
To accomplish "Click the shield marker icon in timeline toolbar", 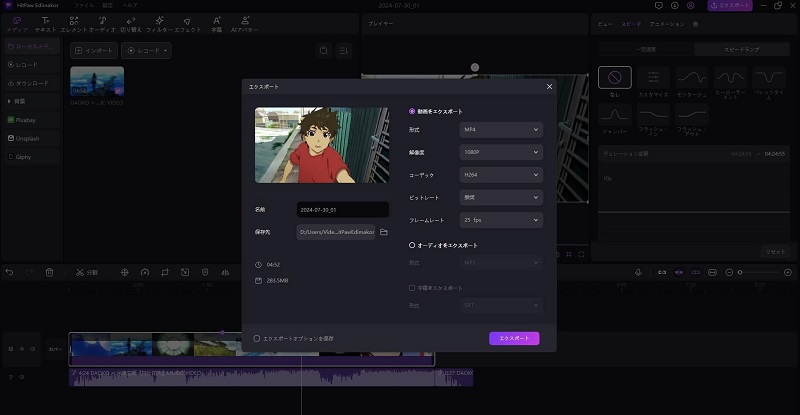I will pyautogui.click(x=205, y=272).
